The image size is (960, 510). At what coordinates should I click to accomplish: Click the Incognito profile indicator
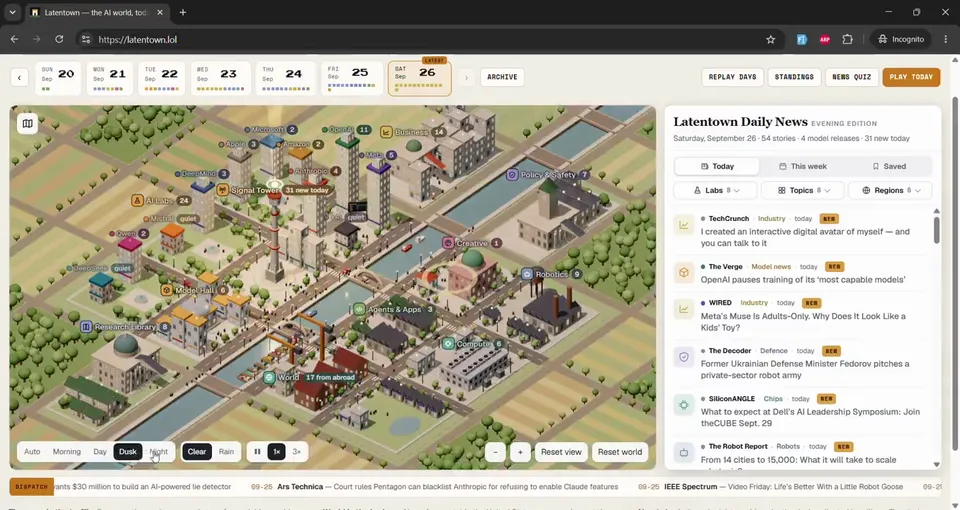(901, 39)
